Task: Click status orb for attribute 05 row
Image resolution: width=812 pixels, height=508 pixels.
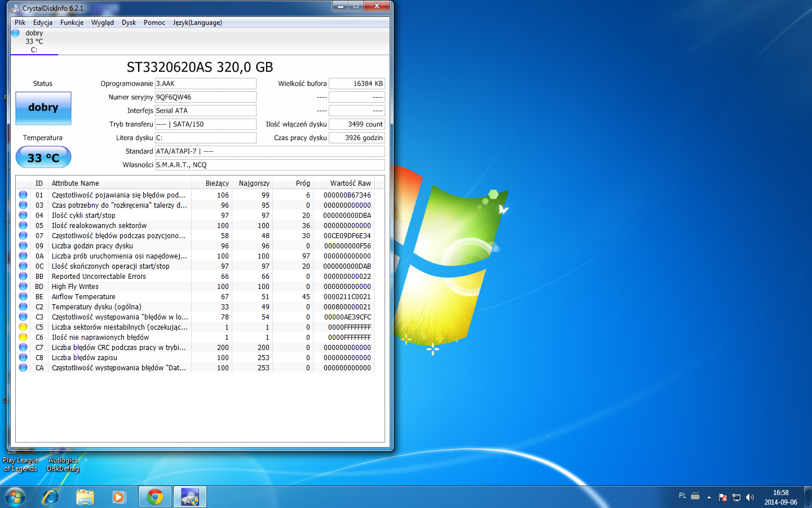Action: (23, 225)
